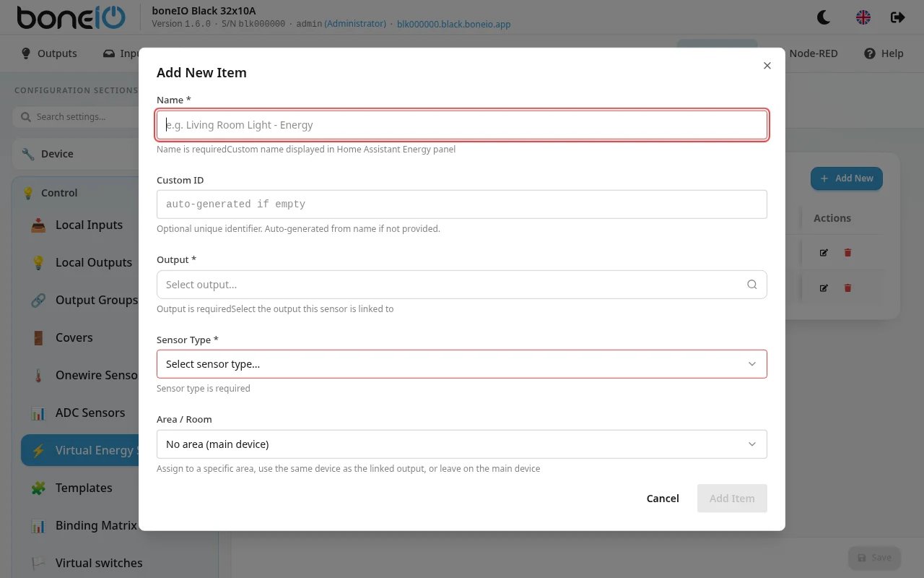Click edit icon in first Actions row
Viewport: 924px width, 578px height.
[824, 253]
